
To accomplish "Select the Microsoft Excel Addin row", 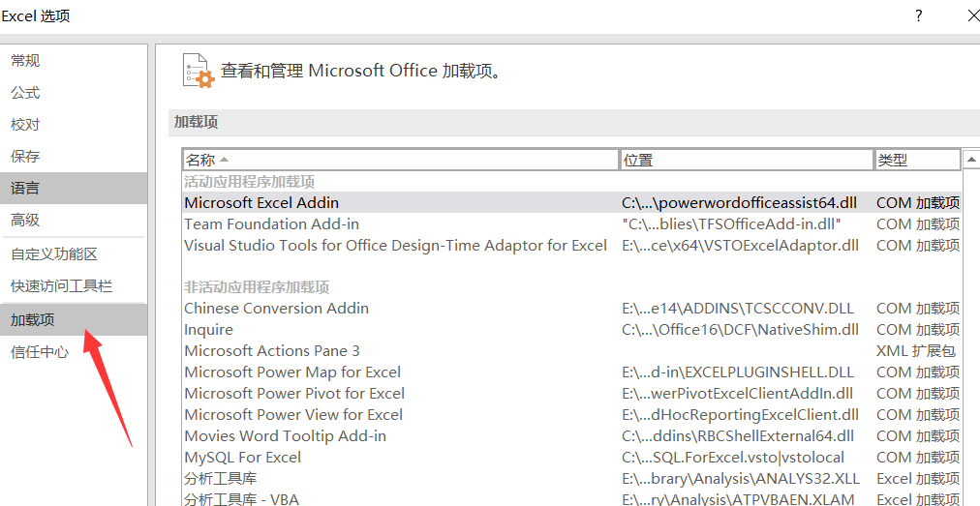I will pyautogui.click(x=571, y=202).
